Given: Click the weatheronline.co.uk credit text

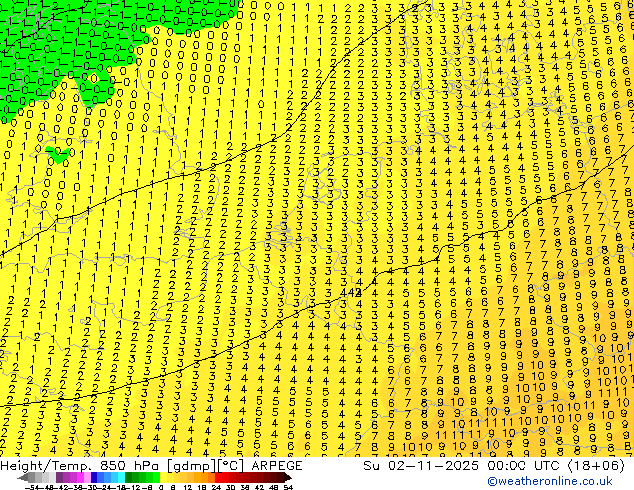Looking at the screenshot, I should [550, 481].
